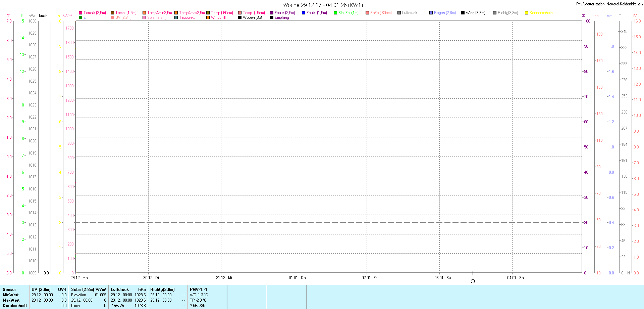Click the hPa axis unit label

point(32,16)
